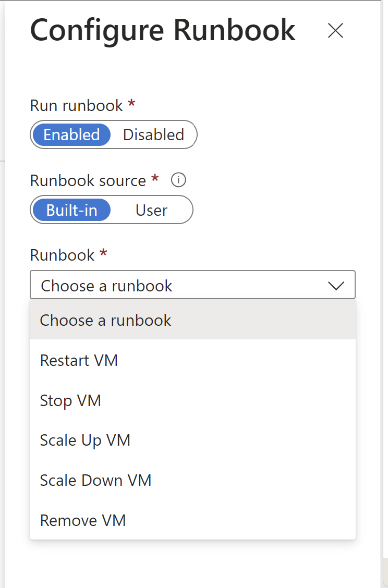Screen dimensions: 388x588
Task: Click the required asterisk beside Runbook source
Action: coord(155,179)
